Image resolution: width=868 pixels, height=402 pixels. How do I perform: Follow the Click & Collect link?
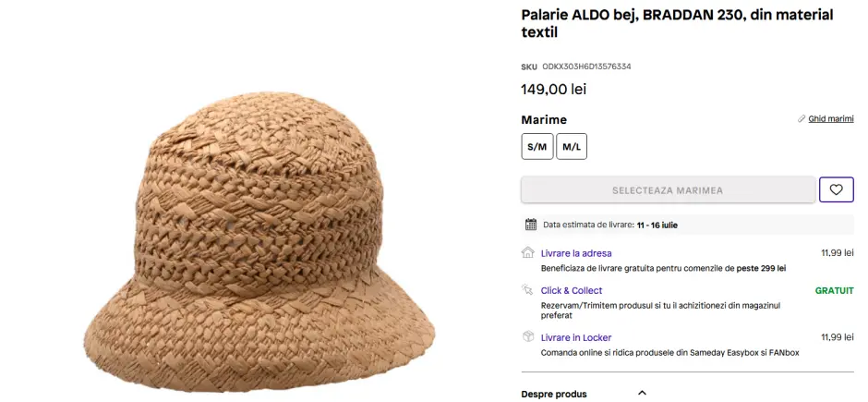[572, 291]
